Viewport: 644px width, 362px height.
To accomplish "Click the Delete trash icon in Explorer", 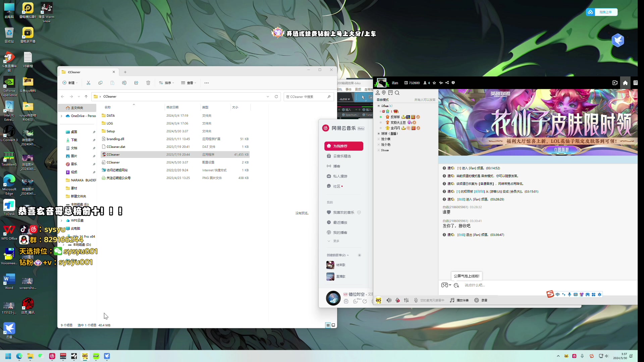I will pos(148,83).
